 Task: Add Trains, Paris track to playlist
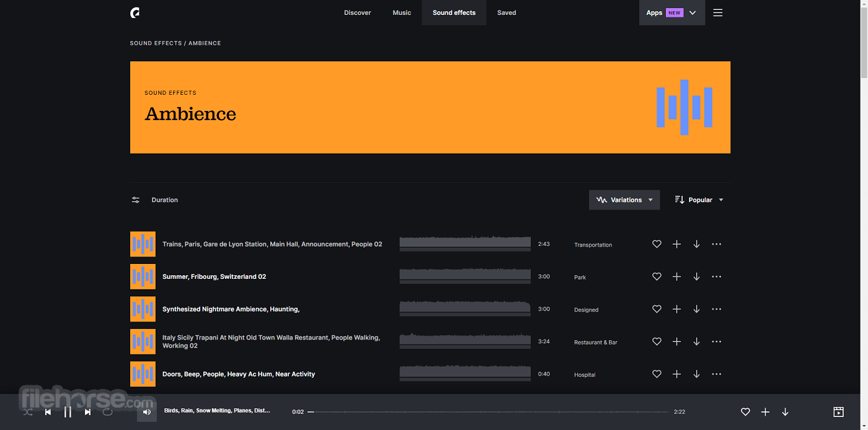point(676,244)
